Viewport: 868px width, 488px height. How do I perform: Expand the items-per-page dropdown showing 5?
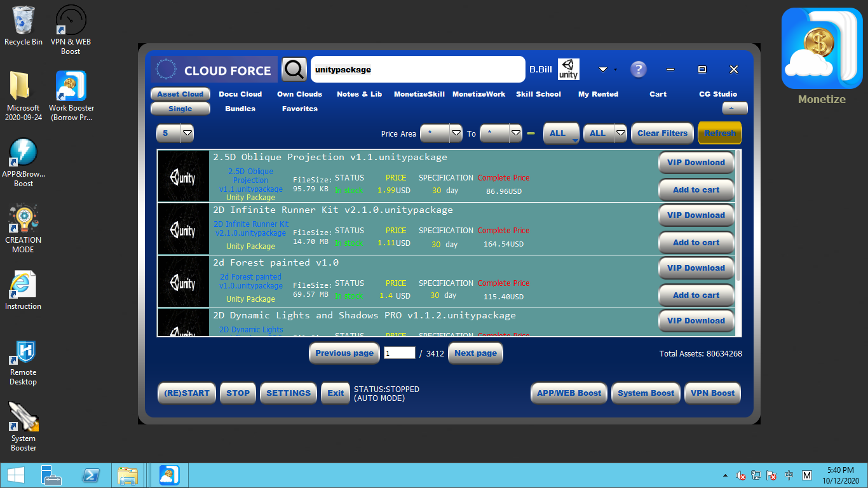(x=187, y=133)
